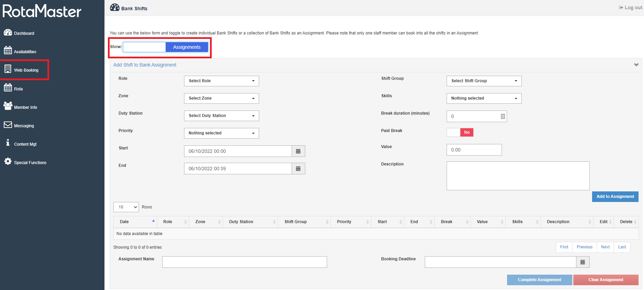This screenshot has width=644, height=290.
Task: Collapse the Add Shift panel chevron
Action: [x=636, y=65]
